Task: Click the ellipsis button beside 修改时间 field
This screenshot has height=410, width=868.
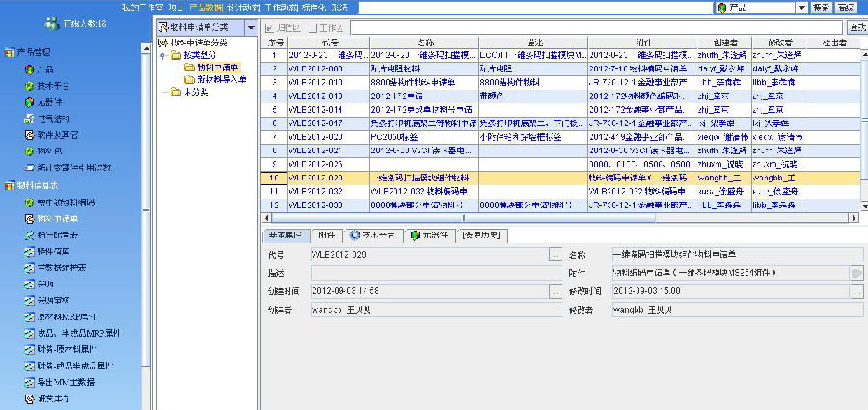Action: [x=856, y=291]
